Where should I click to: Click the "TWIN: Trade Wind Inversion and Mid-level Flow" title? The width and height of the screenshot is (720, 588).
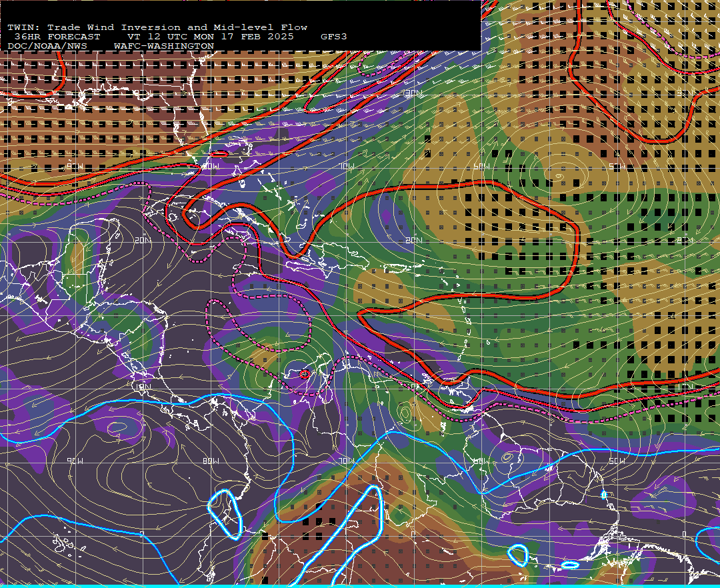point(157,27)
